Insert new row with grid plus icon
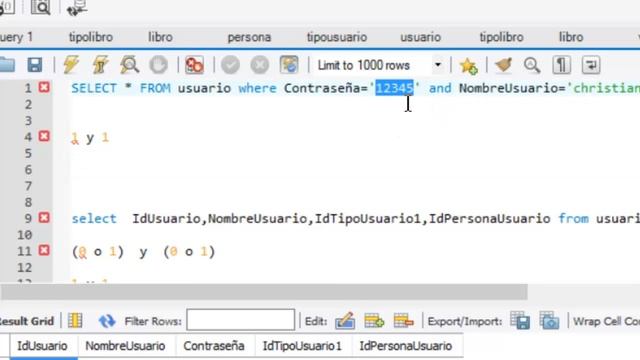 [x=374, y=321]
